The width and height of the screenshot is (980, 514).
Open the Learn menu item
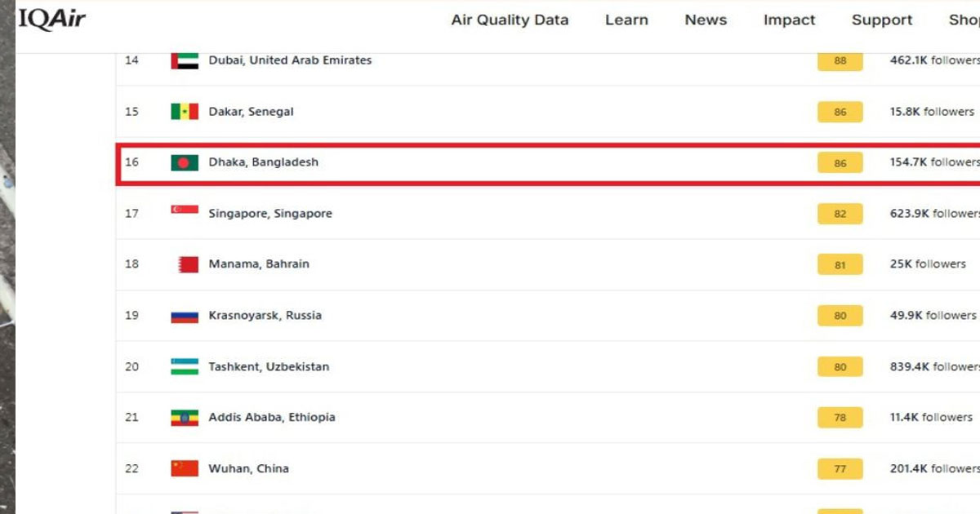(626, 20)
